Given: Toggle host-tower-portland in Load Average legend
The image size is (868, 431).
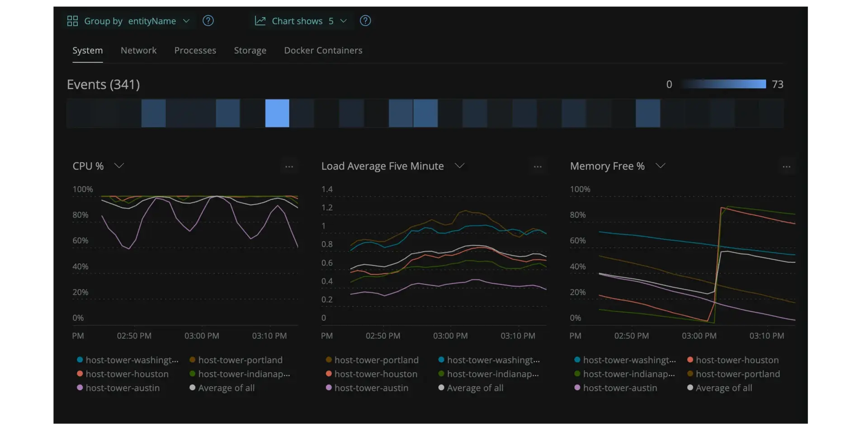Looking at the screenshot, I should 376,360.
